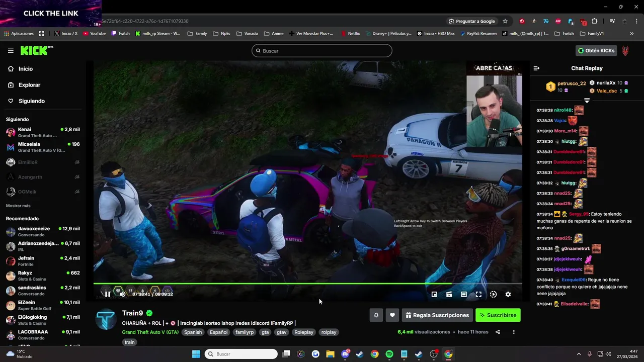Click the Suscribirse button

pyautogui.click(x=498, y=315)
